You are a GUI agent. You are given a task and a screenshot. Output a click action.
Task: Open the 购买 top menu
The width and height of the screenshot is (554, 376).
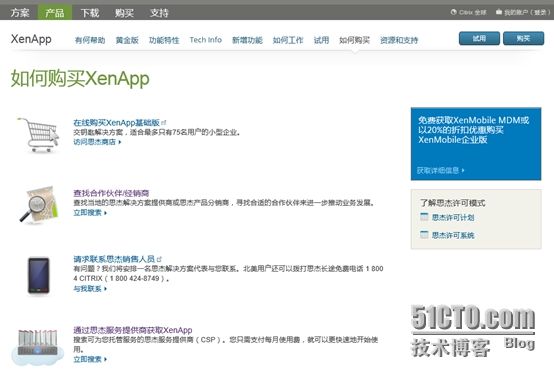click(x=124, y=13)
